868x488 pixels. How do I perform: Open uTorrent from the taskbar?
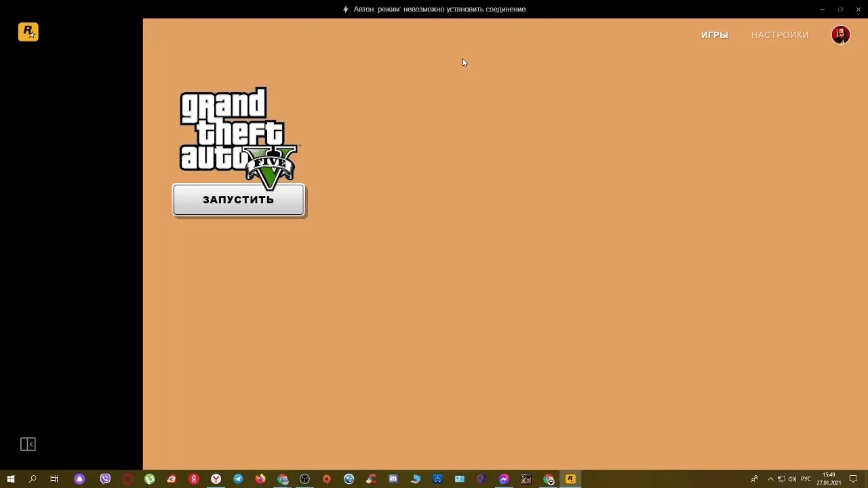click(149, 479)
